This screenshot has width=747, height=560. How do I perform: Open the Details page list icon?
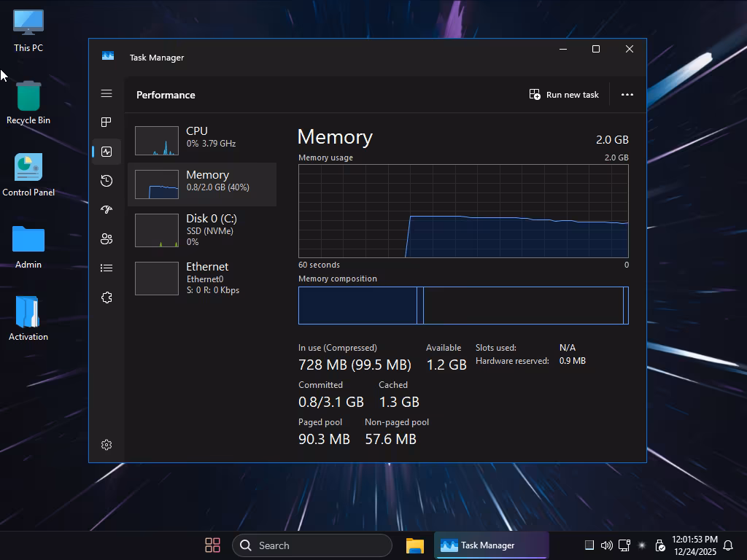pos(107,268)
